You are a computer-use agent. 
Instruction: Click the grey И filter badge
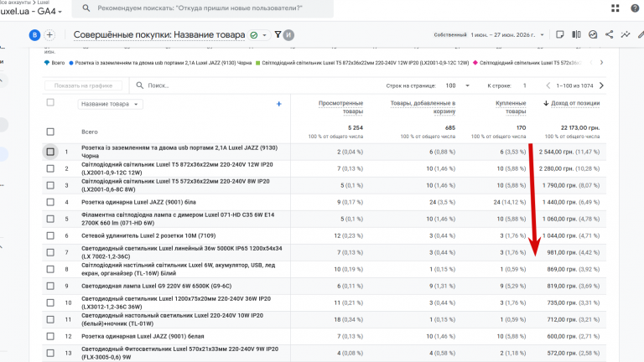(288, 35)
